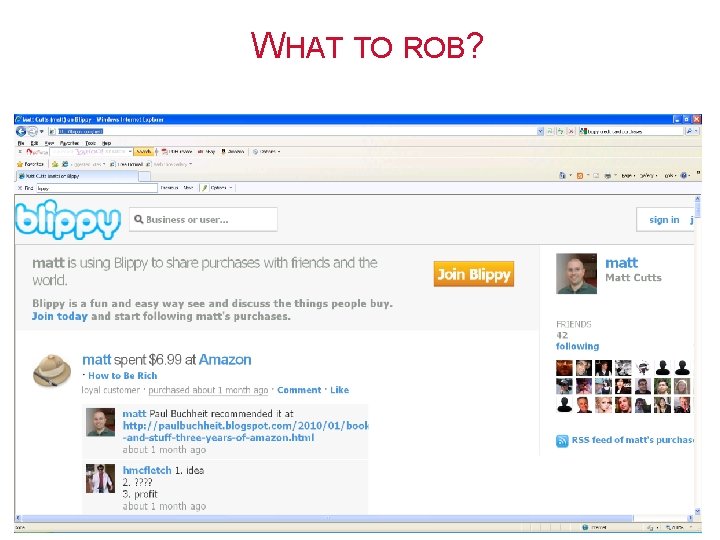Click the Business or user search field
Image resolution: width=720 pixels, height=540 pixels.
203,219
